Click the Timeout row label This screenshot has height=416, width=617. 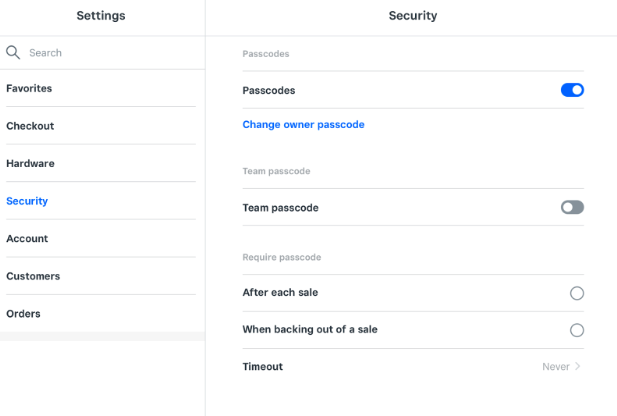click(x=263, y=367)
